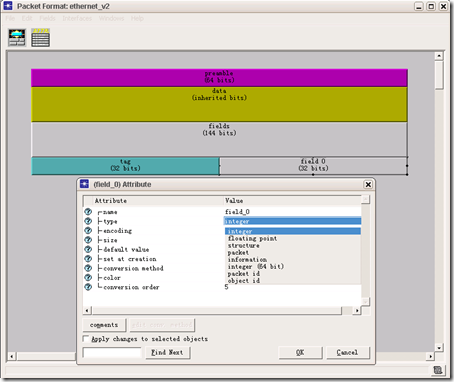Screen dimensions: 454x382
Task: Open the File menu
Action: (x=10, y=18)
